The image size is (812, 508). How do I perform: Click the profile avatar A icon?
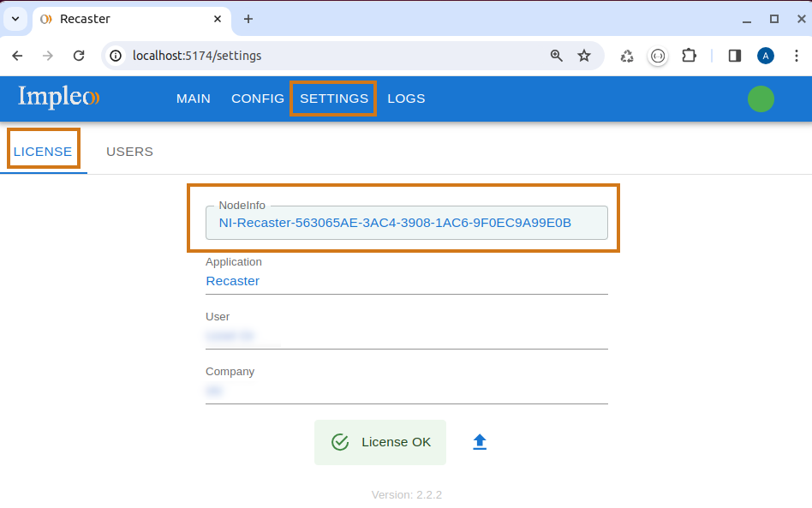tap(766, 56)
